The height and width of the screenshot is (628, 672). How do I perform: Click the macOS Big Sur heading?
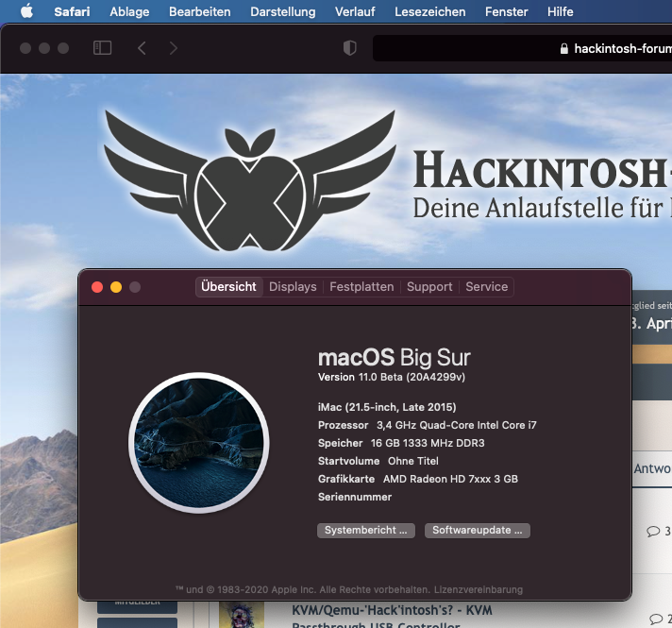click(x=395, y=357)
